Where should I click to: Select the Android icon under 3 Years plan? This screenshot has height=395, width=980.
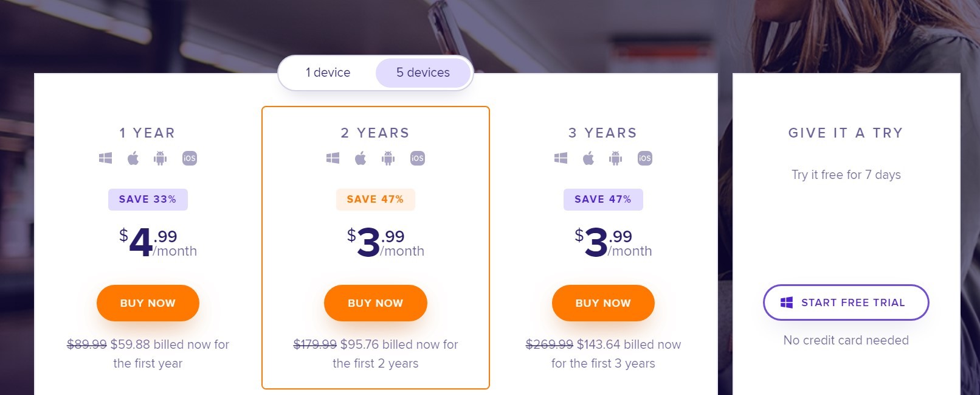tap(616, 158)
